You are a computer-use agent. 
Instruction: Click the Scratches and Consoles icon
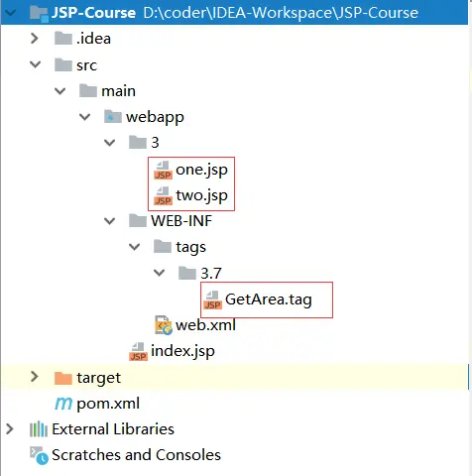(x=39, y=455)
